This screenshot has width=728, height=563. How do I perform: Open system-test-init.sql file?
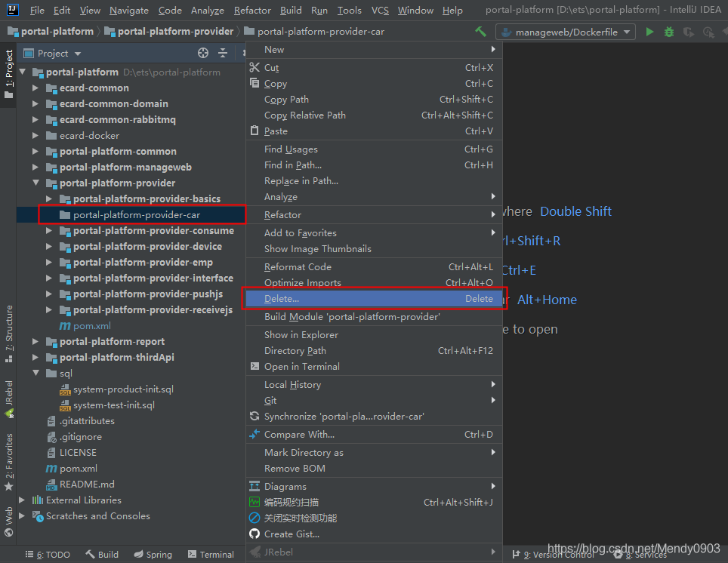tap(114, 405)
